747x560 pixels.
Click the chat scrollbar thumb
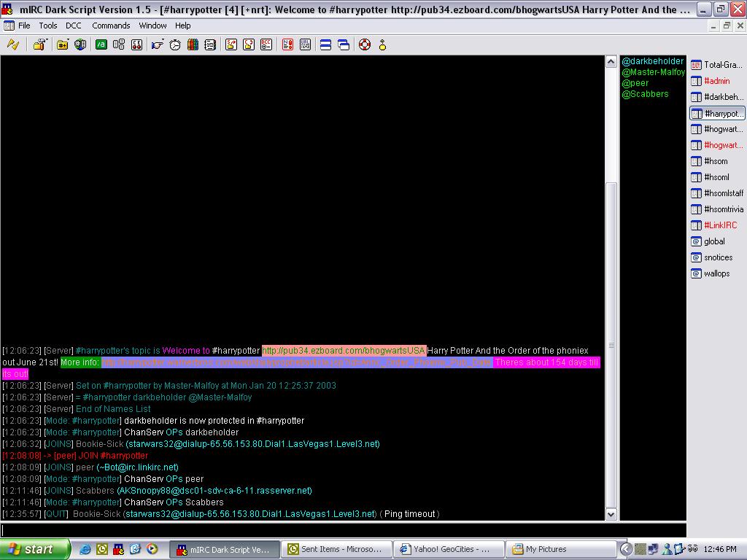(x=611, y=345)
